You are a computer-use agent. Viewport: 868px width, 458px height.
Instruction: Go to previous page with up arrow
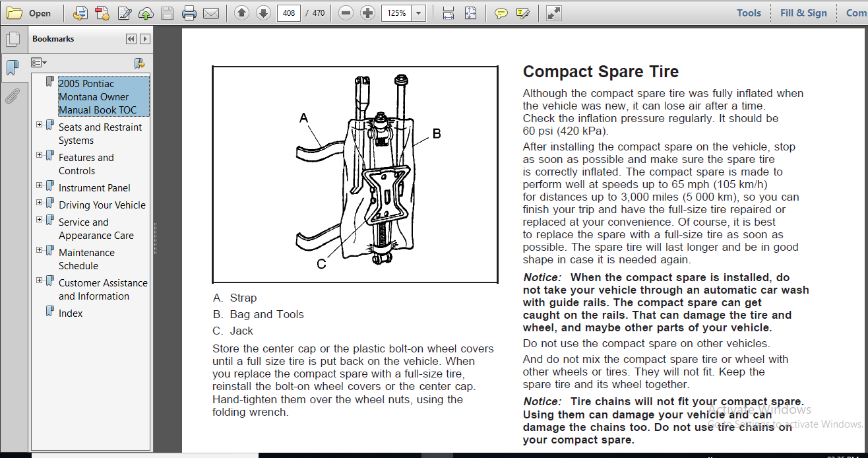click(241, 13)
